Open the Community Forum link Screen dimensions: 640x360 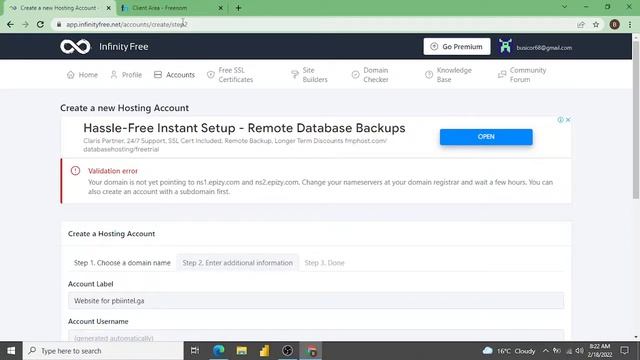[522, 75]
